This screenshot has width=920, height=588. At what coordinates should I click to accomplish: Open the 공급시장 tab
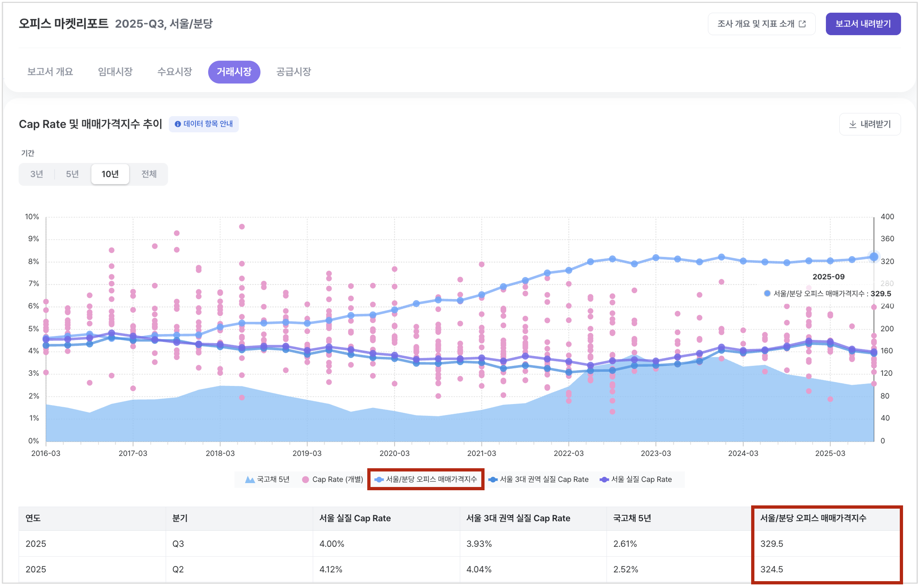[293, 72]
